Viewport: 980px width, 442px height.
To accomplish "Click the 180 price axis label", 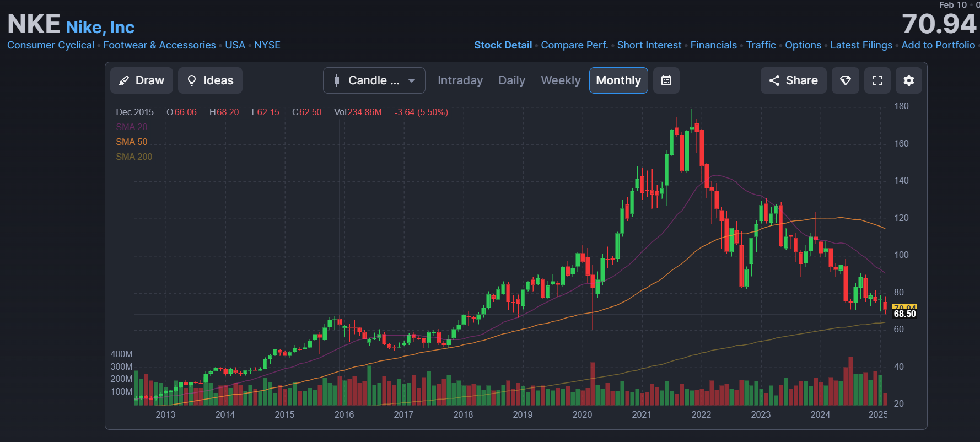I will coord(901,106).
